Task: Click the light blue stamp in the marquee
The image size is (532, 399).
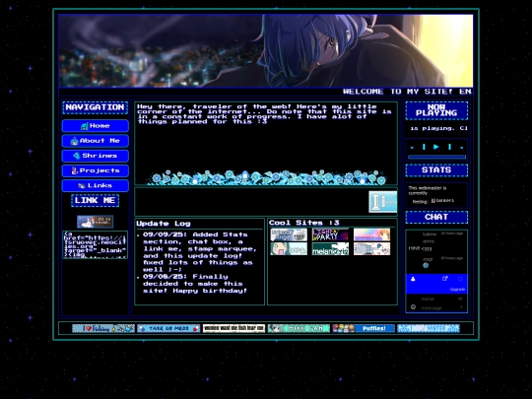Action: point(383,202)
